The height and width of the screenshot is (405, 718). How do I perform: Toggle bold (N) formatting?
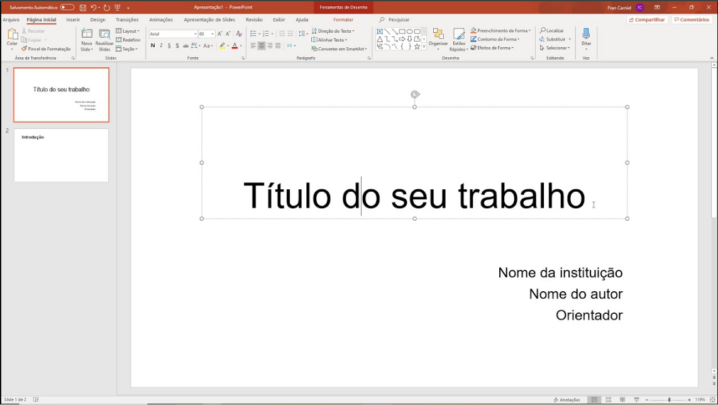153,46
